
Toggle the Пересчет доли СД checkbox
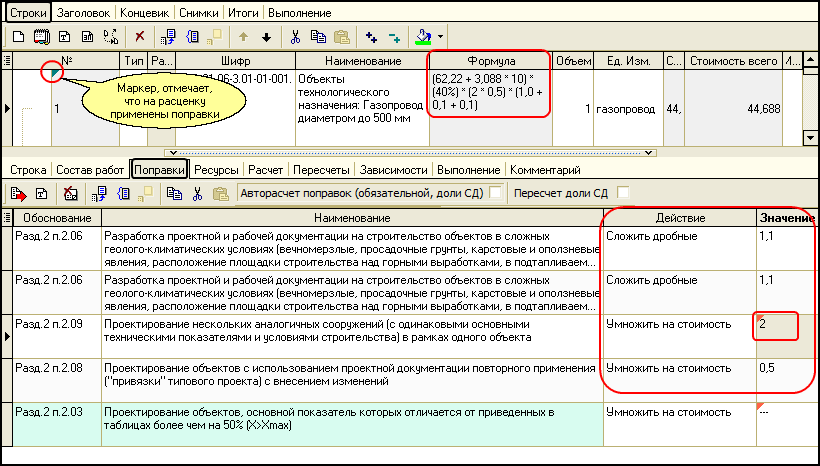coord(624,193)
